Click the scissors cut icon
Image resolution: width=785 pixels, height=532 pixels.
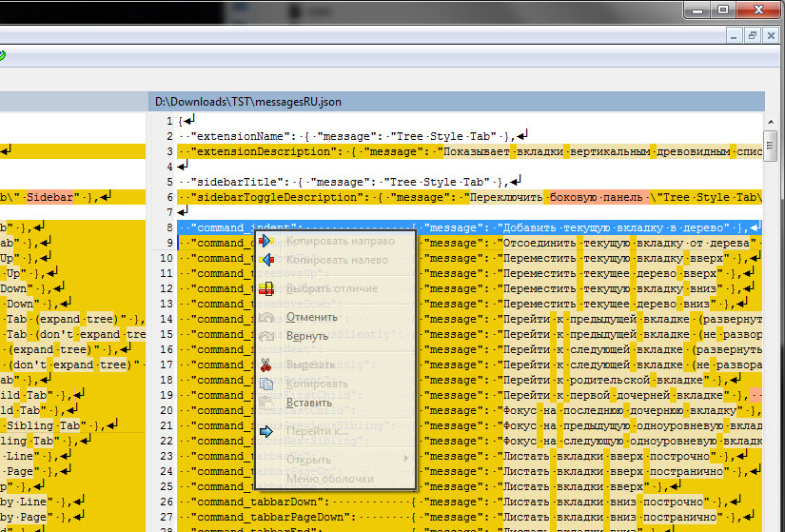pos(265,365)
